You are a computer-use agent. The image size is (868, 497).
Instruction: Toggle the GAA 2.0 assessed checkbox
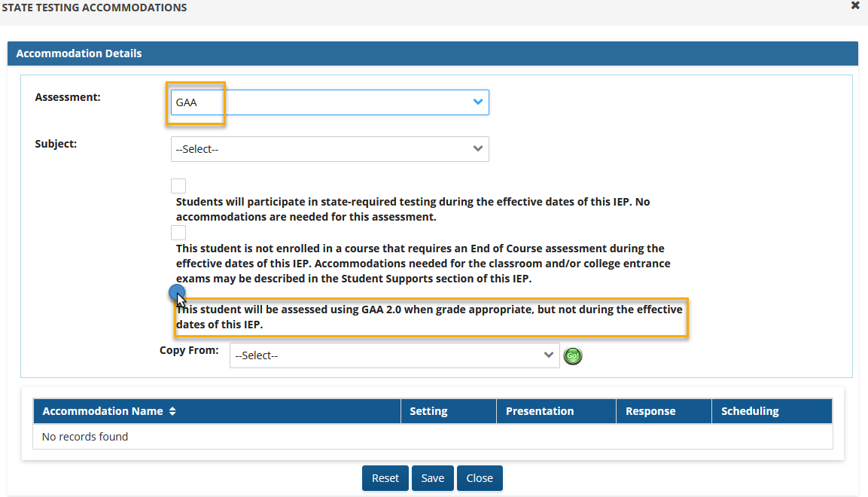177,293
